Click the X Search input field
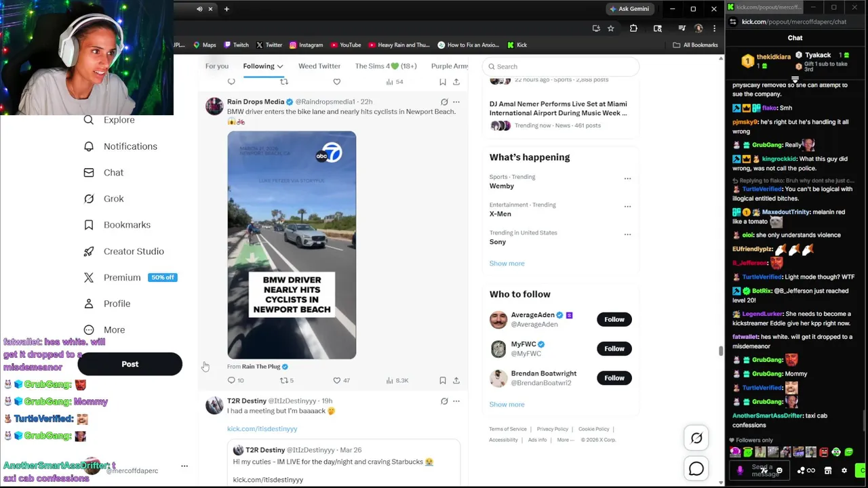The image size is (868, 488). tap(561, 66)
